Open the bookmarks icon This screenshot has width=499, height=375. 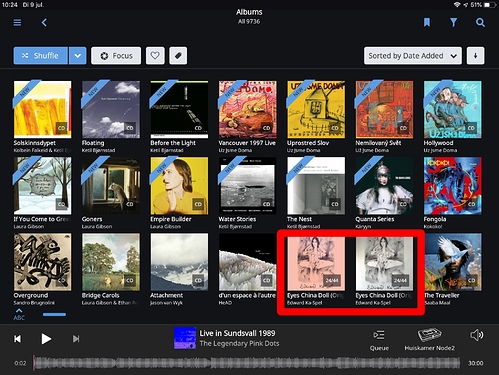(427, 22)
